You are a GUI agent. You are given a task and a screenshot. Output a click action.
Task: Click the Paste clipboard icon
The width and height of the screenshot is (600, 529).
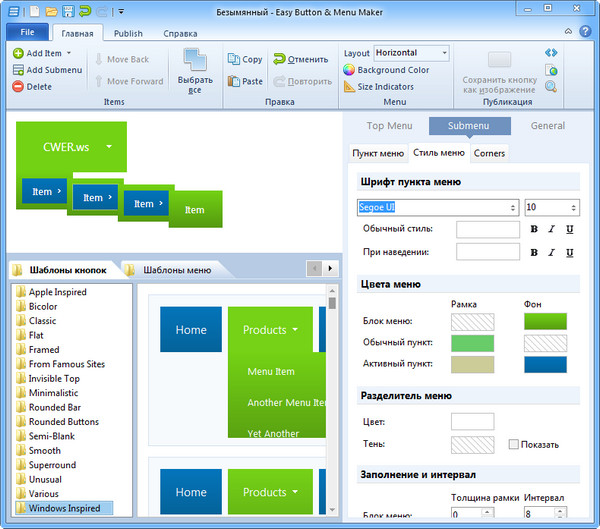point(233,81)
